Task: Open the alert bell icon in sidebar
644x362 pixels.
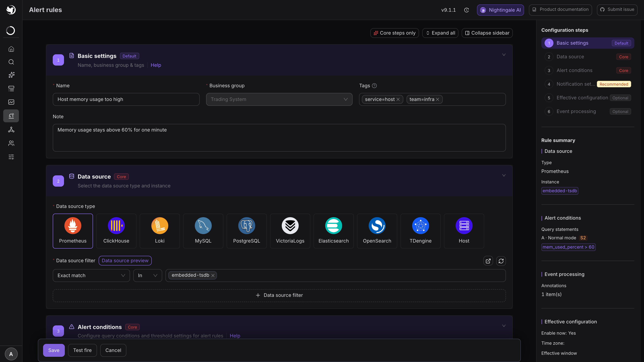Action: point(11,116)
